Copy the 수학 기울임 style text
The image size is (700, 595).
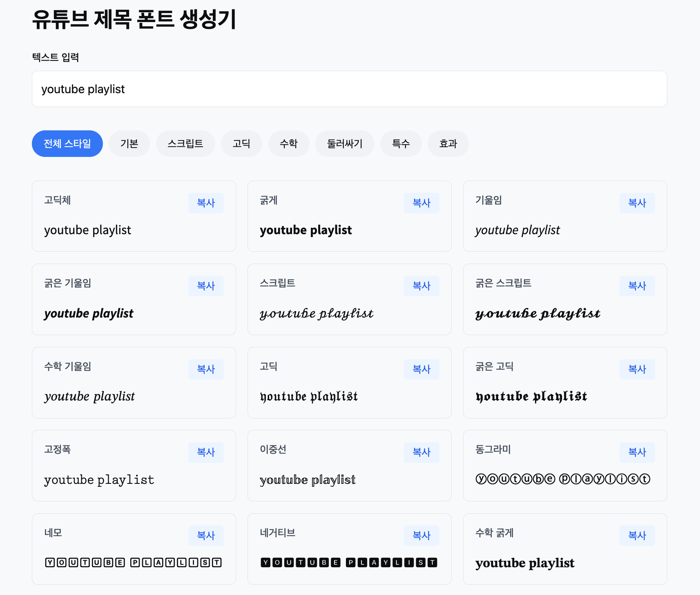206,369
